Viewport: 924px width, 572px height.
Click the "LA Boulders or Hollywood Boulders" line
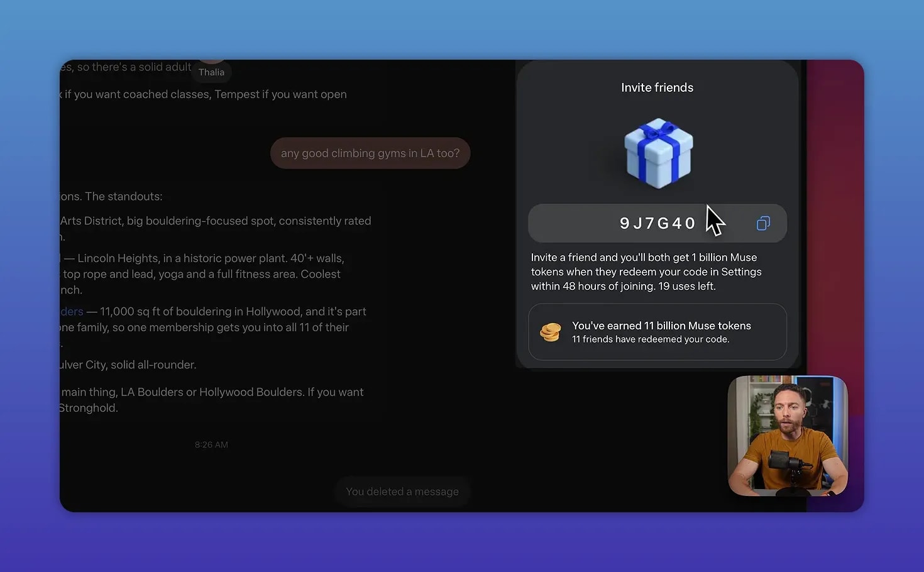211,392
